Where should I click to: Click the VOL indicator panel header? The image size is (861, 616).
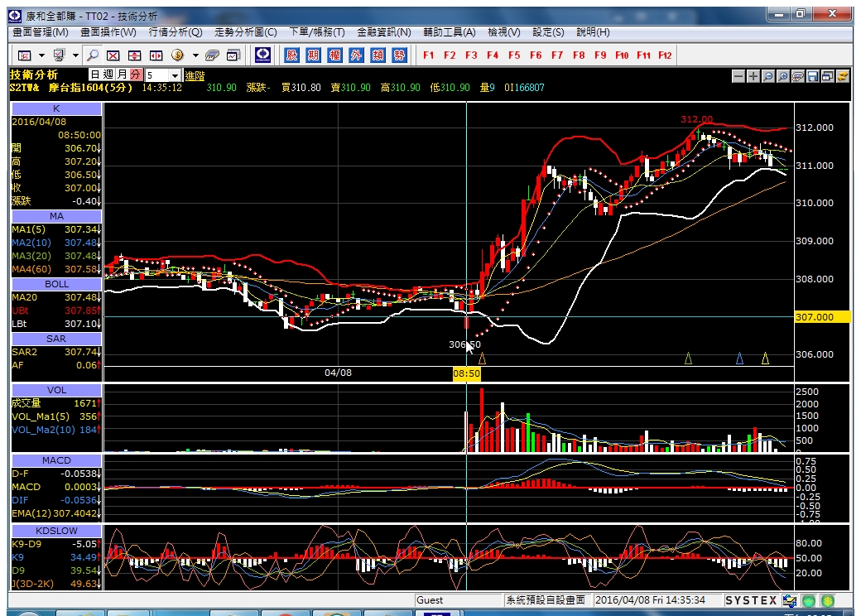point(56,390)
